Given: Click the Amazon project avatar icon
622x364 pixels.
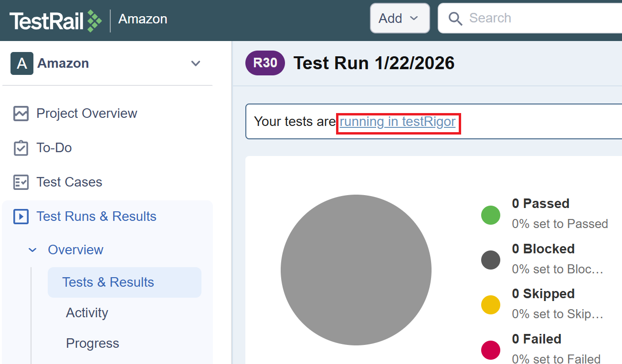Looking at the screenshot, I should point(22,63).
